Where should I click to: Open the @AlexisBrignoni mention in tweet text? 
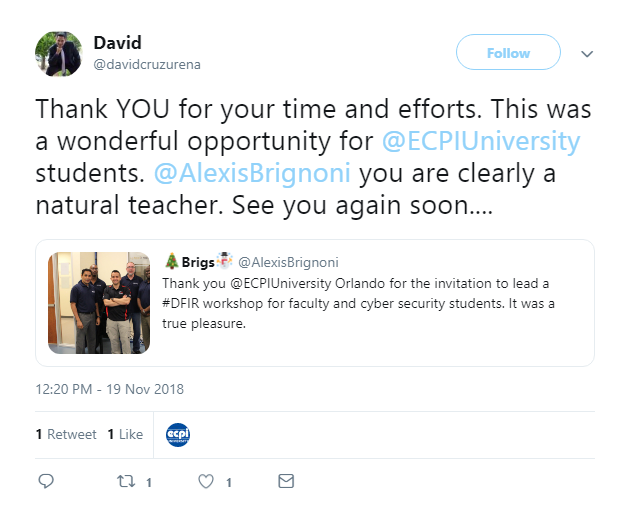252,173
